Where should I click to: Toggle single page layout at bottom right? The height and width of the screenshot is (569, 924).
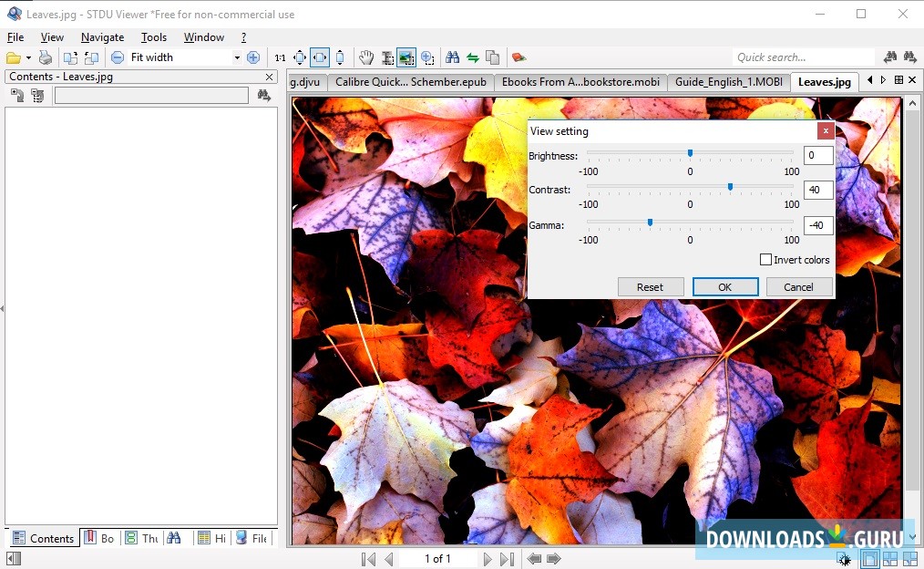tap(869, 559)
